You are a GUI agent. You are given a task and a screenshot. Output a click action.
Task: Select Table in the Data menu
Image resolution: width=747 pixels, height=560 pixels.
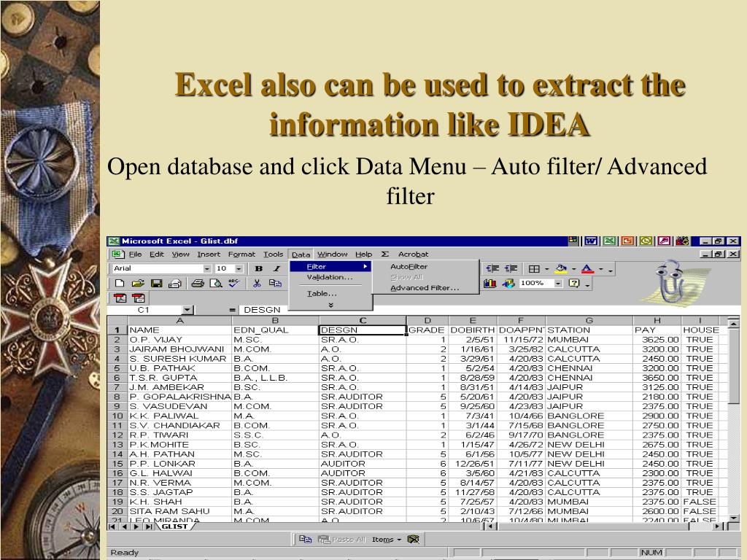(322, 293)
